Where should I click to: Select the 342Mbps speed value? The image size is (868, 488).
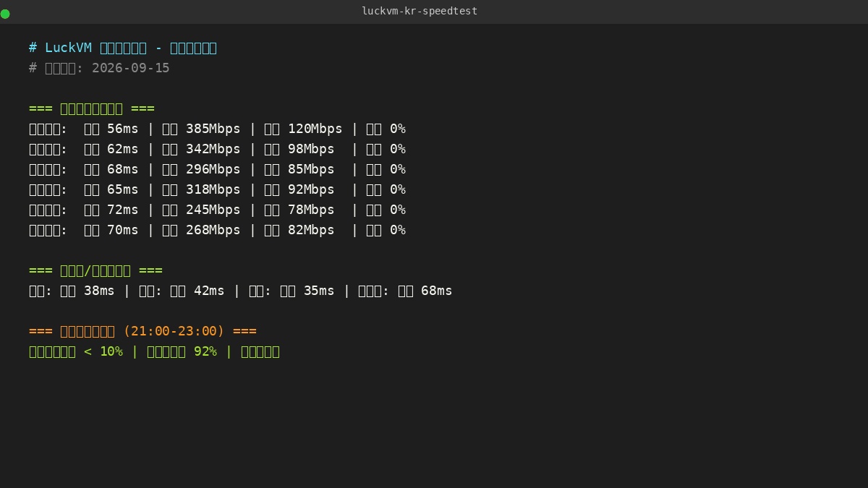tap(213, 149)
